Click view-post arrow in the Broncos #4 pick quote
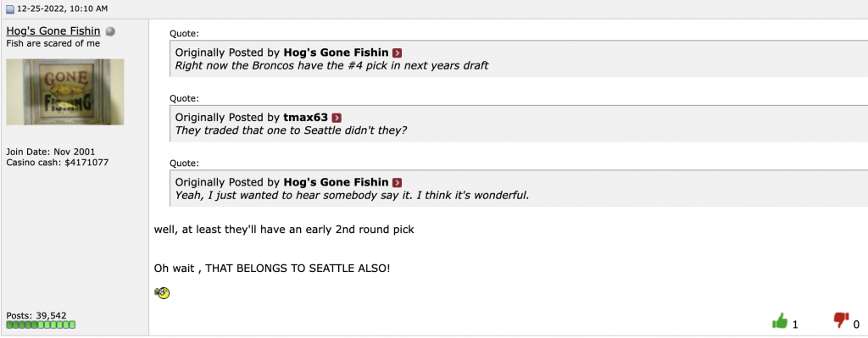868x338 pixels. point(397,53)
